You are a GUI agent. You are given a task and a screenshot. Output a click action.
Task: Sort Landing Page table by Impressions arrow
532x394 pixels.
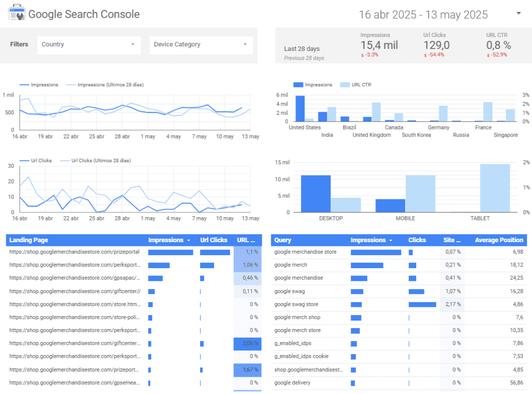(189, 240)
